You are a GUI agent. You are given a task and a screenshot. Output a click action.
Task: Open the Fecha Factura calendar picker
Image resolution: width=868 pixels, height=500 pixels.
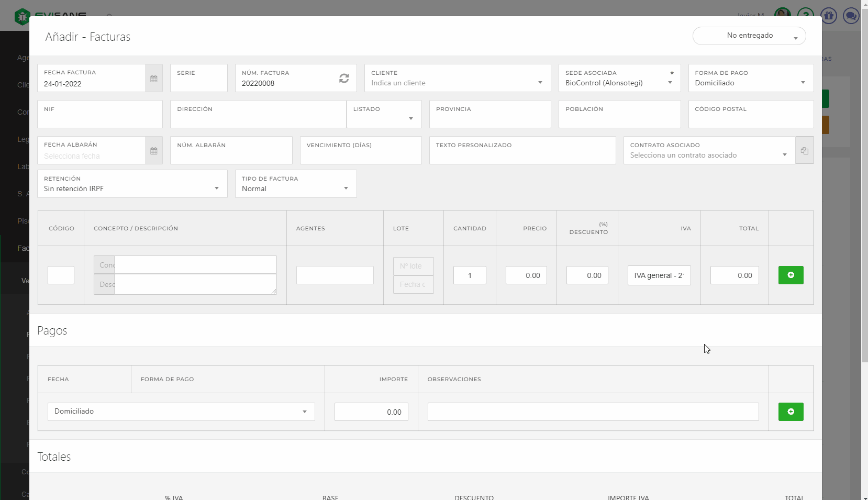point(153,79)
